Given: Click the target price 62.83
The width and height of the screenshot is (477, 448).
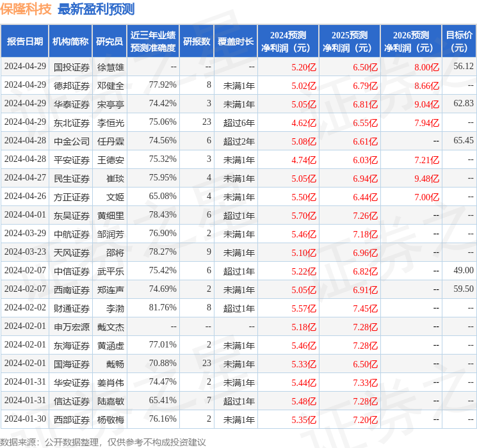Looking at the screenshot, I should click(x=464, y=104).
